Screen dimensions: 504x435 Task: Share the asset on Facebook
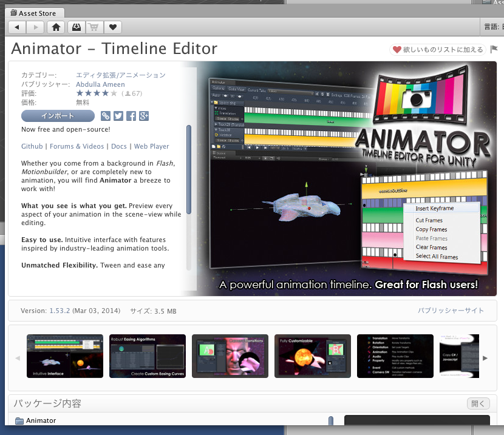[131, 116]
